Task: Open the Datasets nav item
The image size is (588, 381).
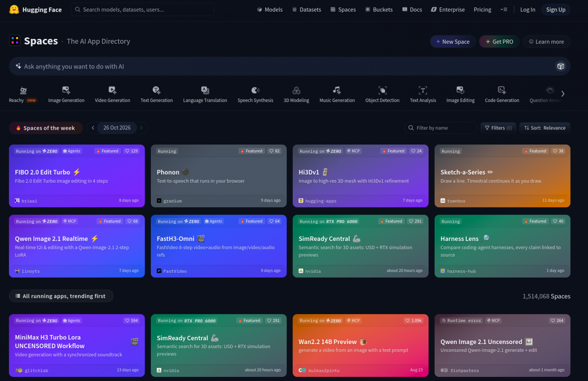Action: (x=307, y=9)
